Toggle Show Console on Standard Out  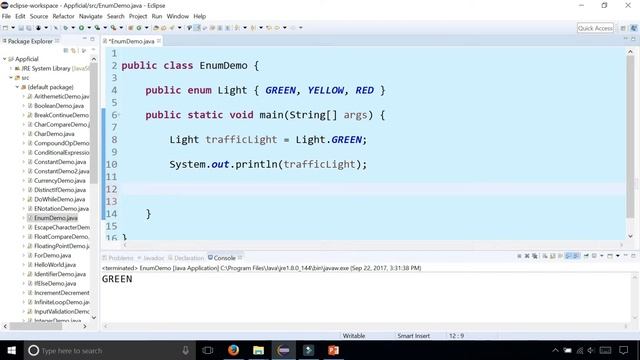[568, 256]
